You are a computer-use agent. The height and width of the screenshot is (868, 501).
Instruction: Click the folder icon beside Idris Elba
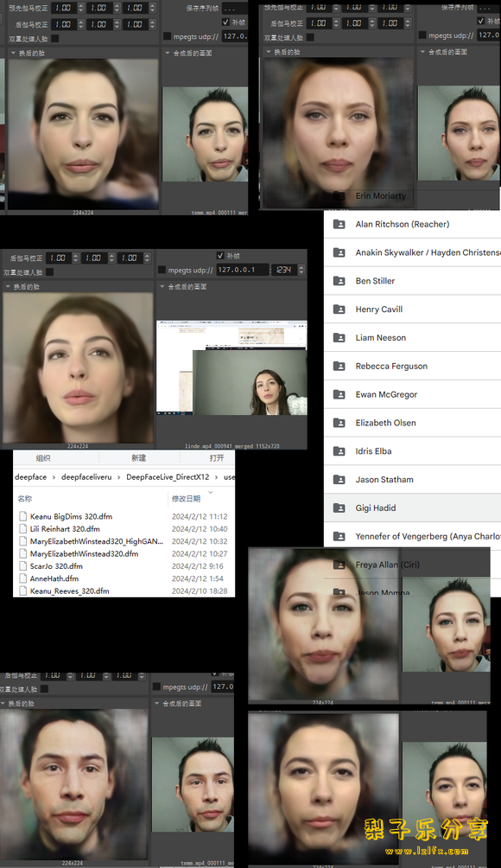coord(339,451)
